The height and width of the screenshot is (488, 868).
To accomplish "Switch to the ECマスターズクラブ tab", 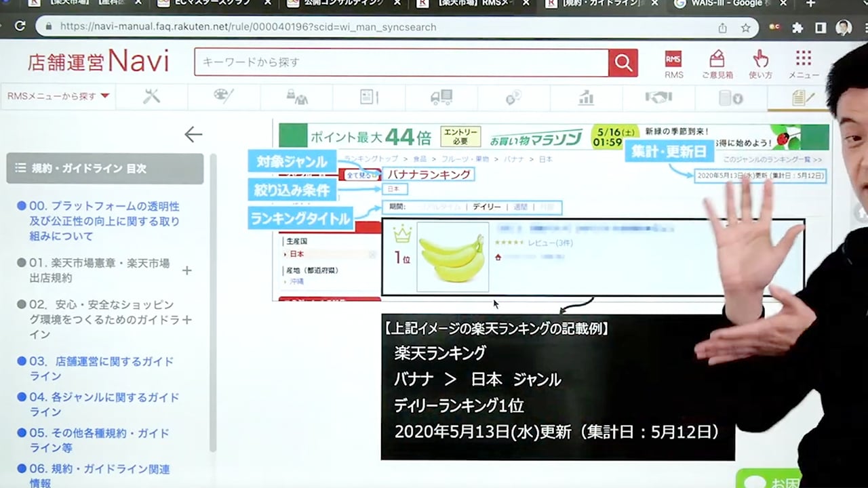I will (x=212, y=4).
